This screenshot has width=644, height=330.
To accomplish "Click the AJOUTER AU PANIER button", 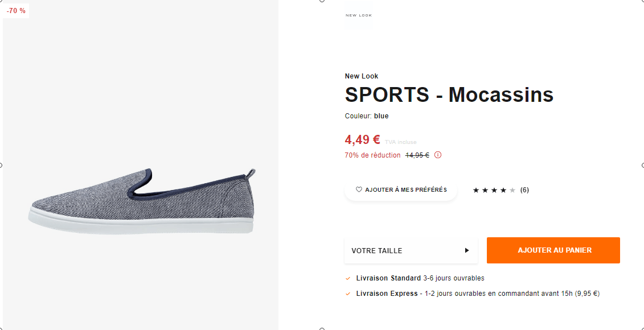I will click(x=553, y=250).
